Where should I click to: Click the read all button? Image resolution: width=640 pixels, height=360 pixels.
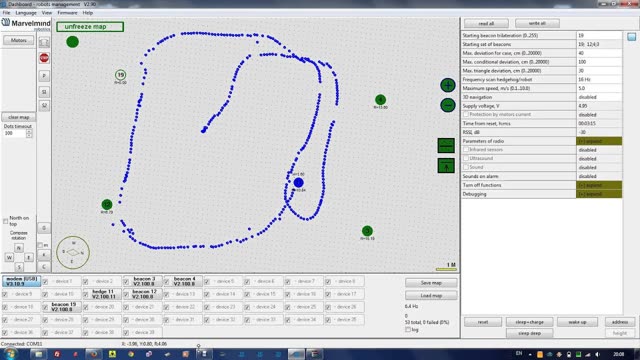coord(486,24)
